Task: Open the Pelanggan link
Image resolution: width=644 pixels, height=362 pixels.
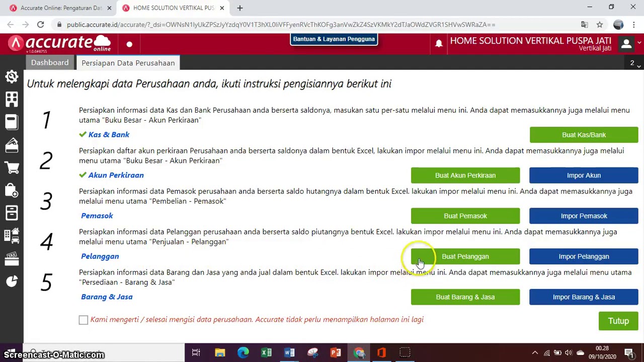Action: tap(100, 256)
